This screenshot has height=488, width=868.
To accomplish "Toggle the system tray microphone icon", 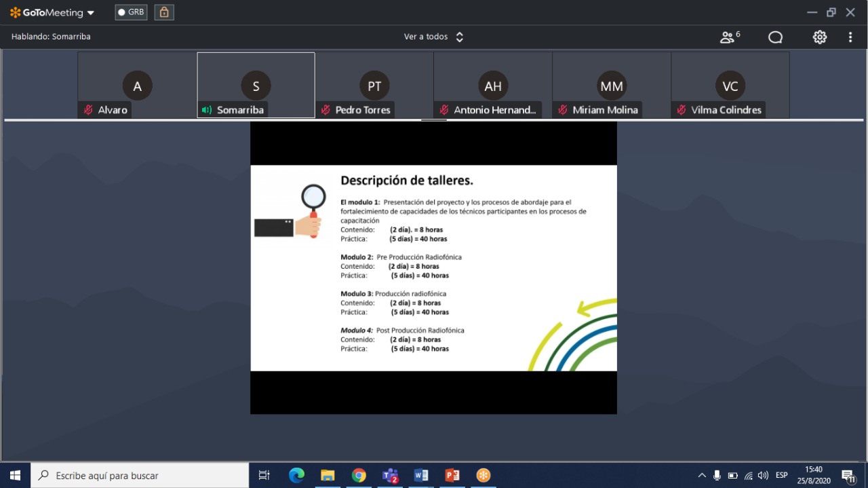I will 717,475.
